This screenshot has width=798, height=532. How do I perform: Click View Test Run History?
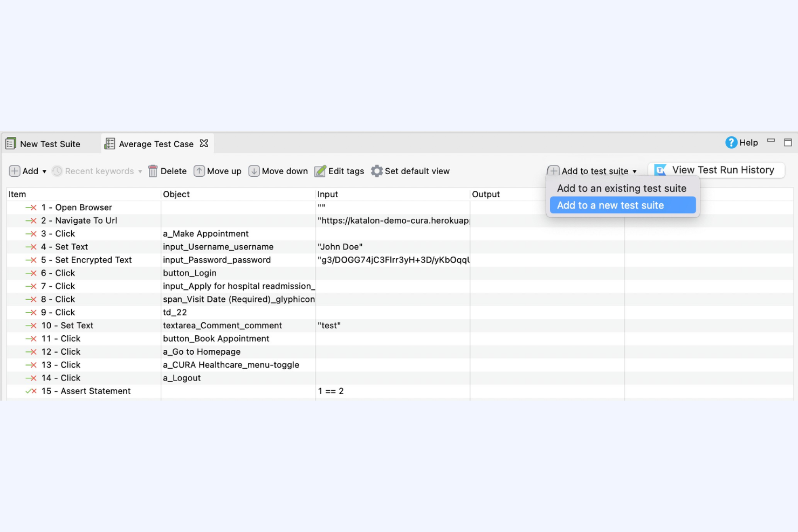click(x=724, y=170)
